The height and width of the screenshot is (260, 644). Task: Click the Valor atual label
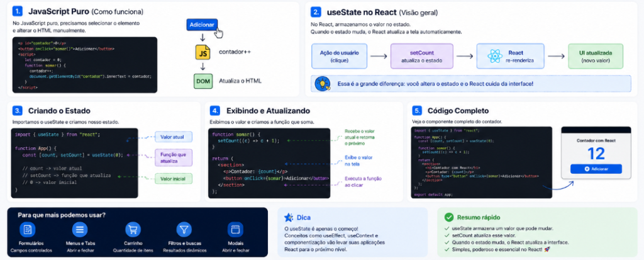[172, 137]
